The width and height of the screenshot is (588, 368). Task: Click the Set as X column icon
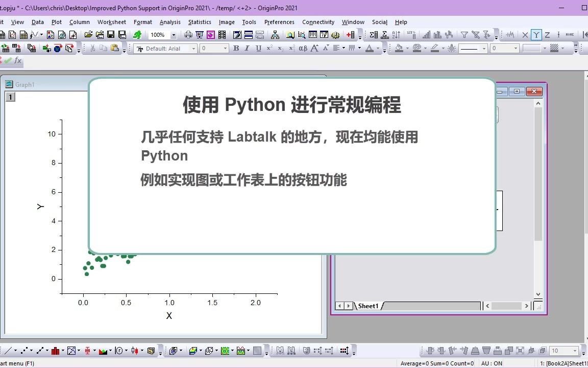pyautogui.click(x=525, y=35)
